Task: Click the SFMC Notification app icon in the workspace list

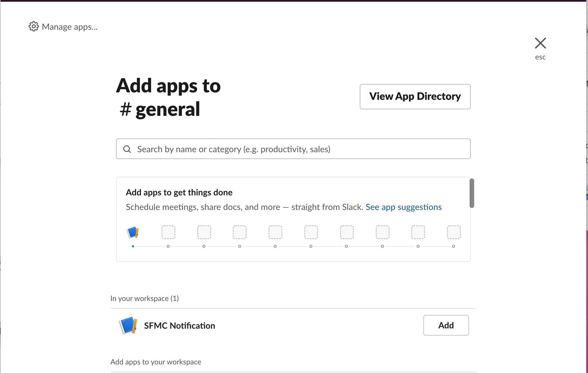Action: 128,326
